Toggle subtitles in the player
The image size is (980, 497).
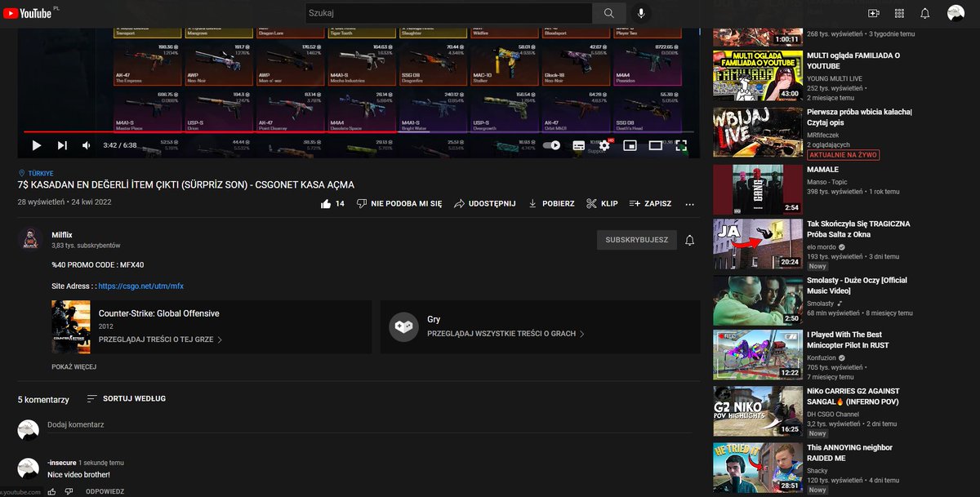[578, 145]
